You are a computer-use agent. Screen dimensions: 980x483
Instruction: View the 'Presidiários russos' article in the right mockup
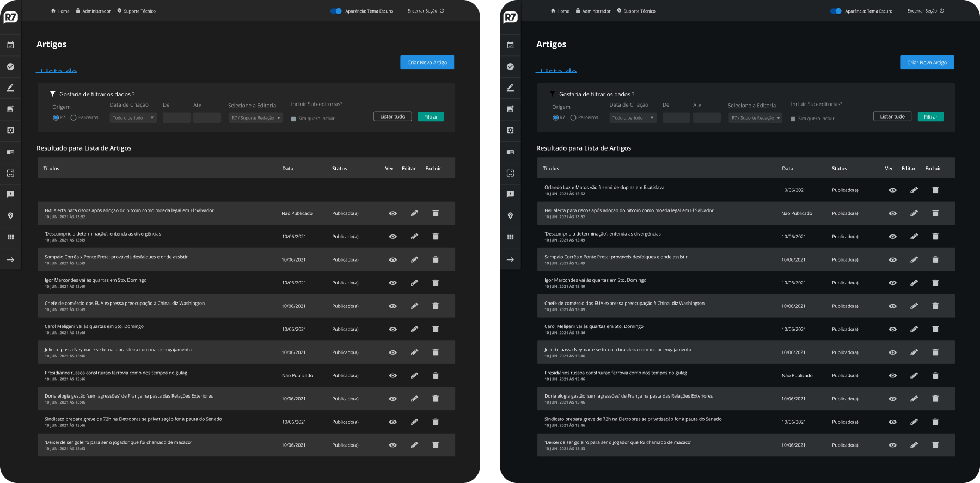[x=892, y=376]
